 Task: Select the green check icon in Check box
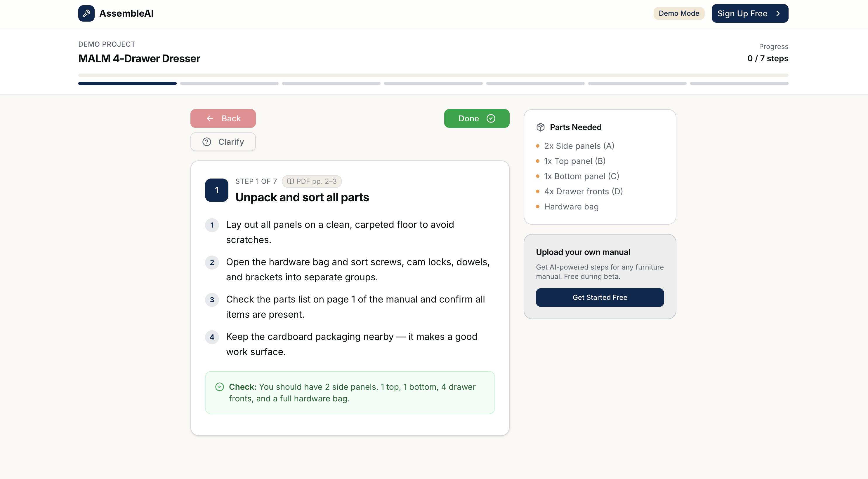point(220,387)
